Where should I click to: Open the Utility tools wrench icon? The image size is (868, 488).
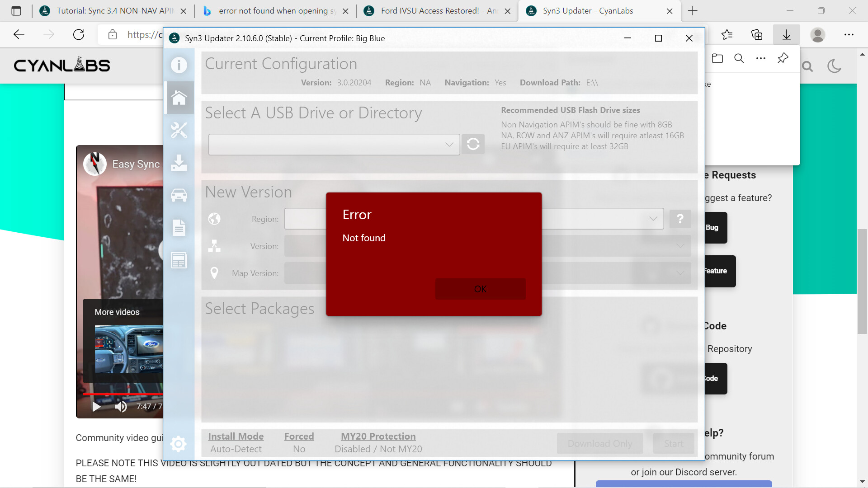[x=179, y=130]
